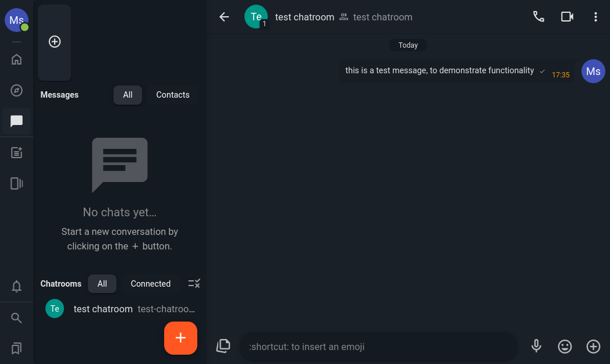Open your account menu via the Ms avatar
Image resolution: width=610 pixels, height=364 pixels.
click(16, 20)
